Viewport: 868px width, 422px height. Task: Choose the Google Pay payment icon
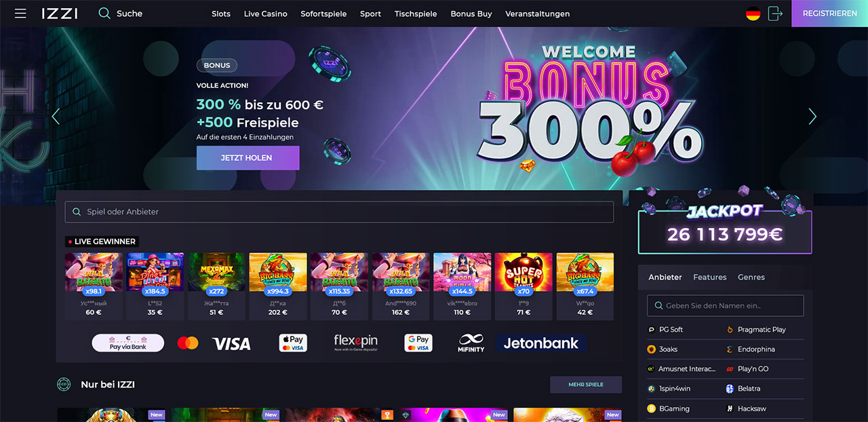[418, 343]
